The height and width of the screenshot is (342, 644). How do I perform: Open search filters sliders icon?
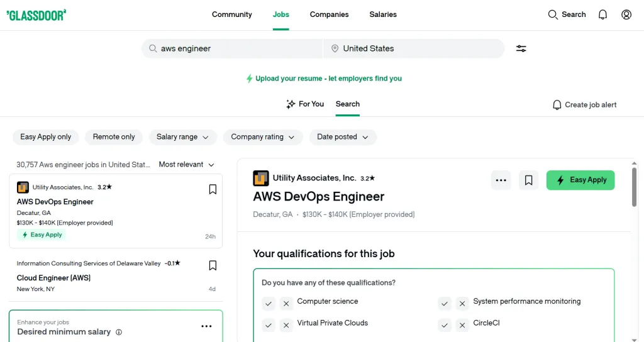[x=521, y=48]
